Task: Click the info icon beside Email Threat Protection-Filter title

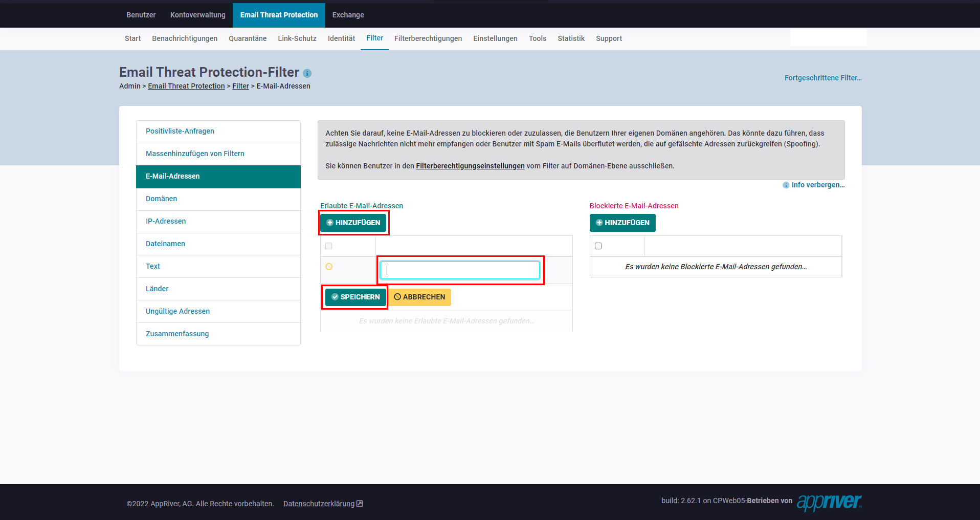Action: pyautogui.click(x=307, y=73)
